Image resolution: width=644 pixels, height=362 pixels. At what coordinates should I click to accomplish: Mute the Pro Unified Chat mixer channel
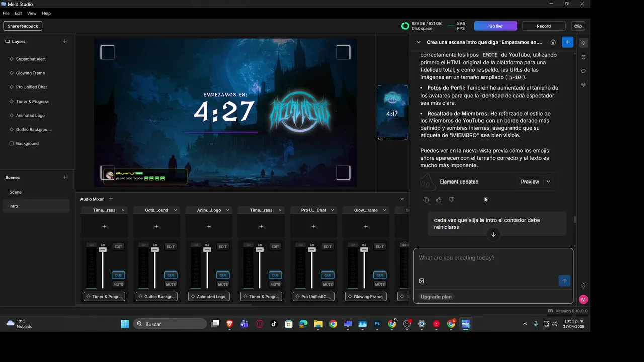328,284
